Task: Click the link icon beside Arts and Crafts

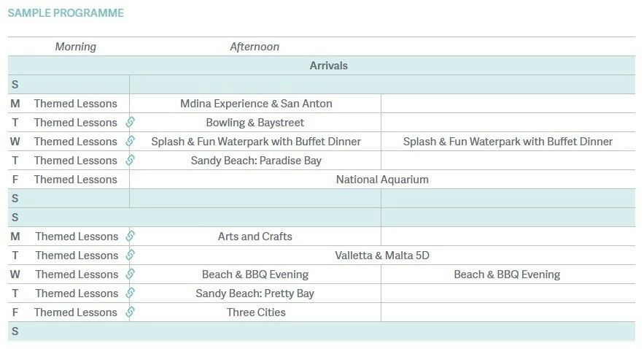Action: 131,236
